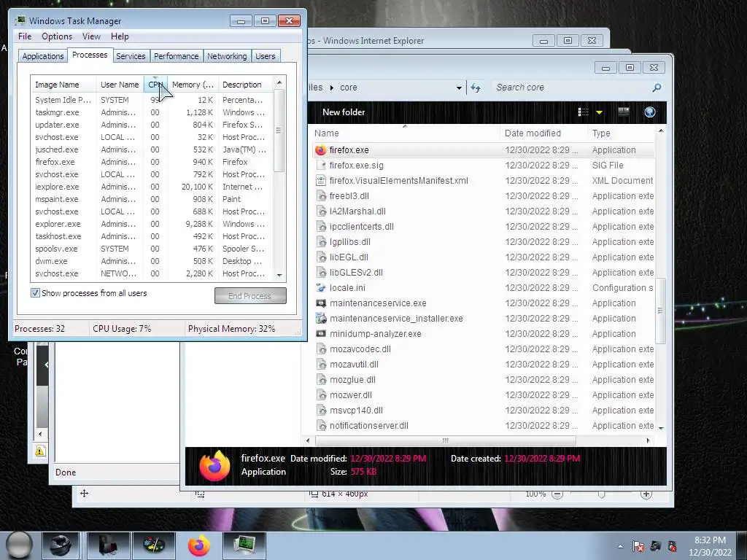Open Task Manager taskbar button
747x560 pixels.
tap(244, 545)
